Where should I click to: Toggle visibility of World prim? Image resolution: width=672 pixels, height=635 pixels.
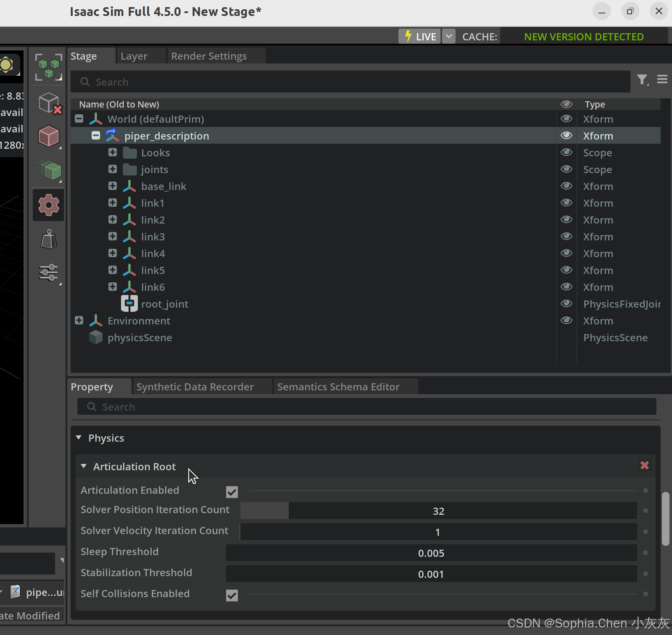[x=567, y=119]
